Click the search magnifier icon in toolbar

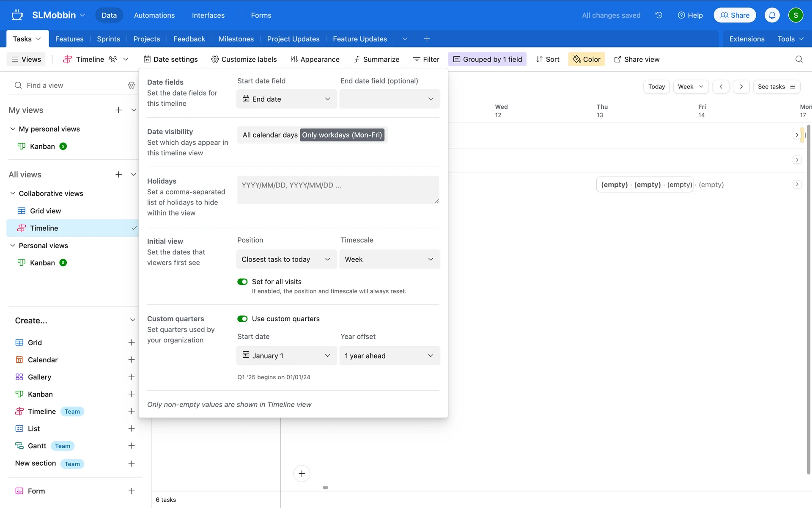click(x=798, y=59)
